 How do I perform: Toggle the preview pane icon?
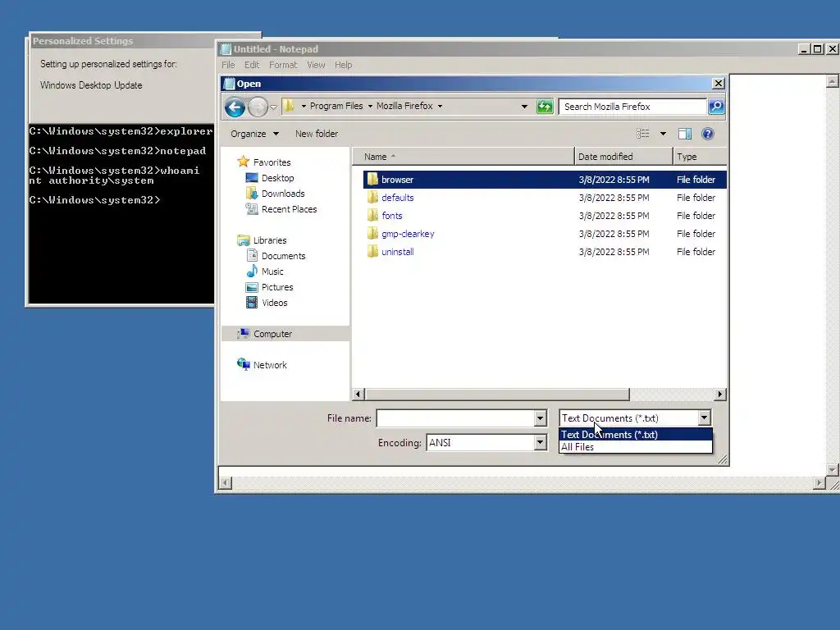(685, 134)
